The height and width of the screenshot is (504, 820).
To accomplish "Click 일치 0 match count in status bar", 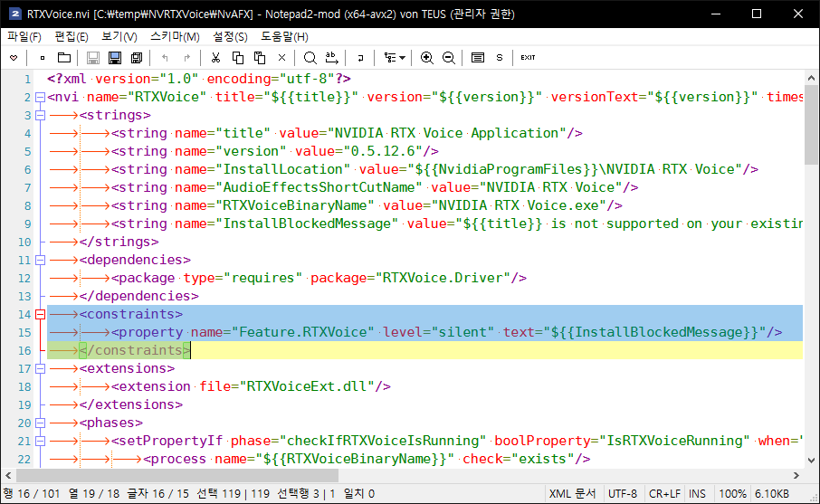I will [x=358, y=494].
